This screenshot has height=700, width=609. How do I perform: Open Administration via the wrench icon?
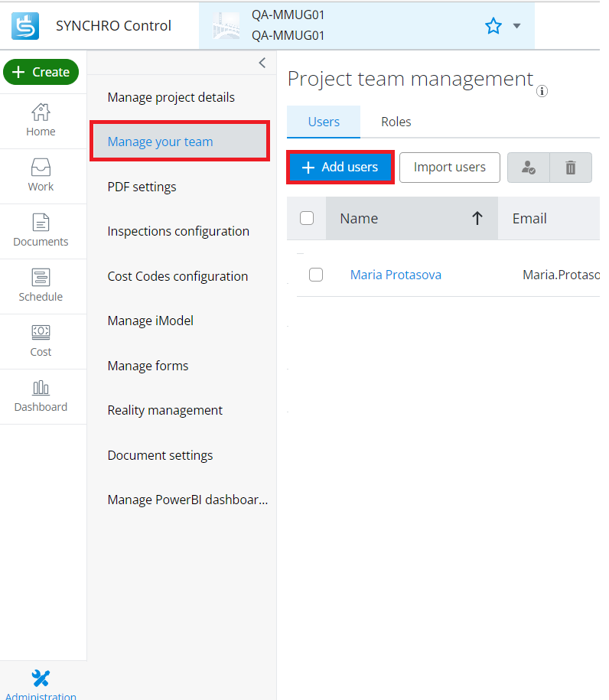[41, 675]
